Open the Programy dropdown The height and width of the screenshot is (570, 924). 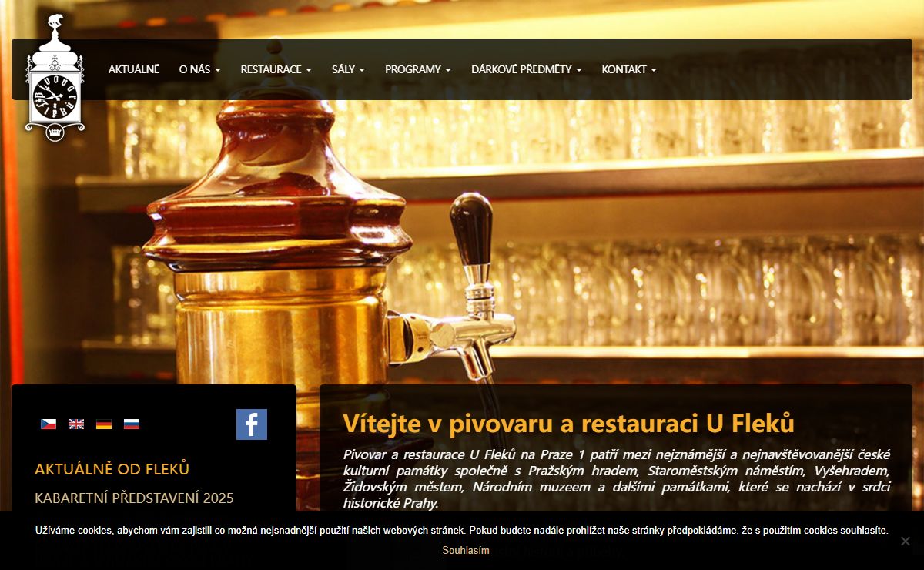pyautogui.click(x=418, y=69)
